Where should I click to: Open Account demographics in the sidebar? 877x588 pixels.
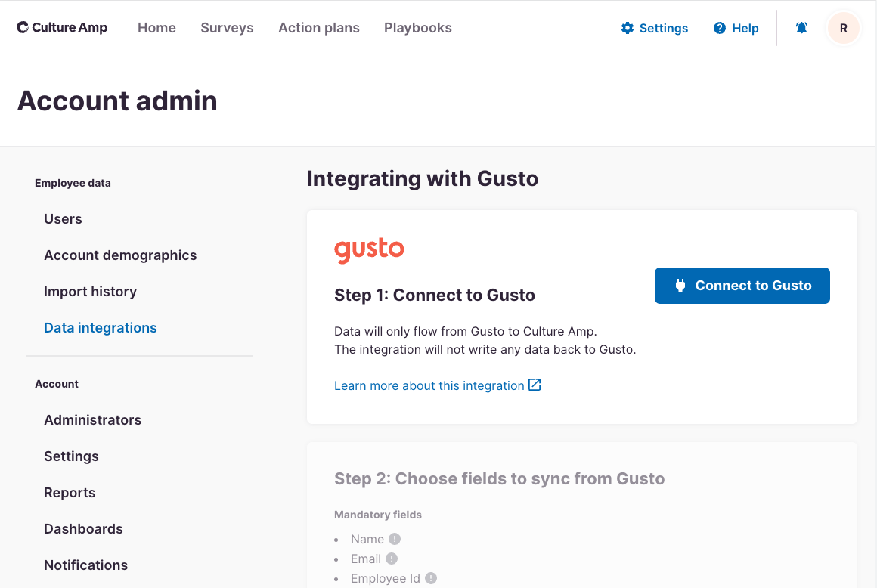click(120, 255)
